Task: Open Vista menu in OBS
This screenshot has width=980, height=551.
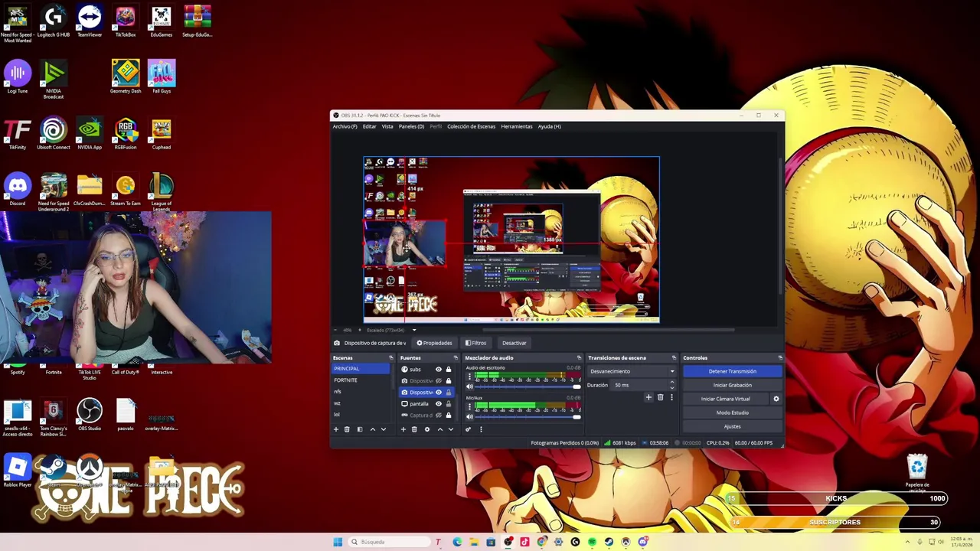Action: 387,126
